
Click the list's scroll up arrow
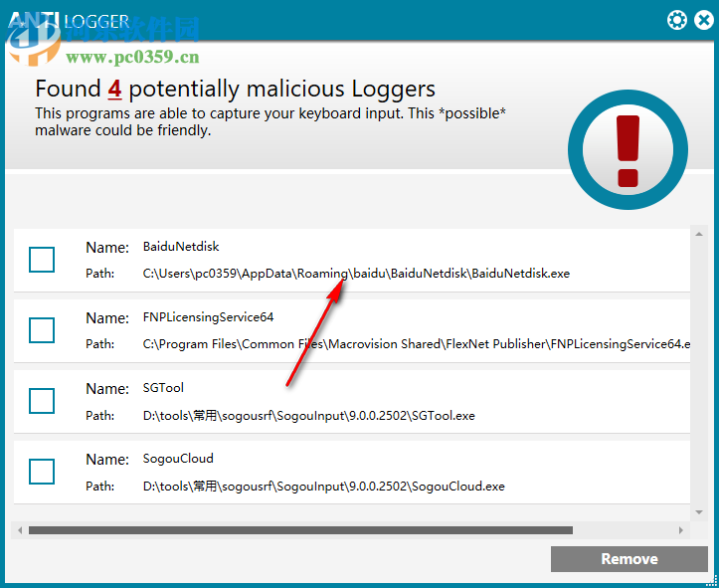(699, 235)
